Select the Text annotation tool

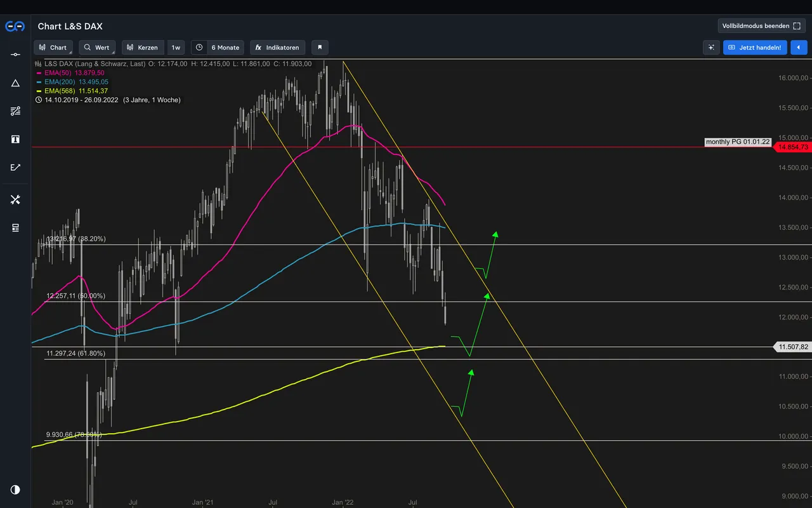point(15,139)
